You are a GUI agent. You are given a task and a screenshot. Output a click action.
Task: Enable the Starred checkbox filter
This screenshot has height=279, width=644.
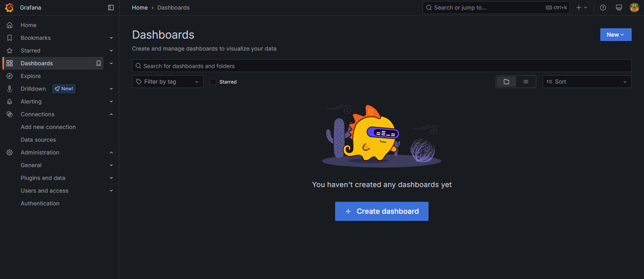pyautogui.click(x=213, y=82)
